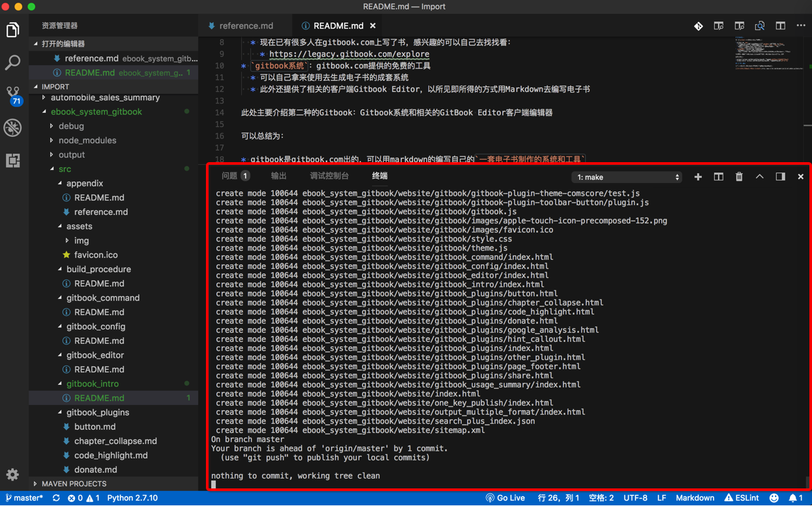The width and height of the screenshot is (812, 506).
Task: Change language mode Markdown
Action: pyautogui.click(x=695, y=498)
